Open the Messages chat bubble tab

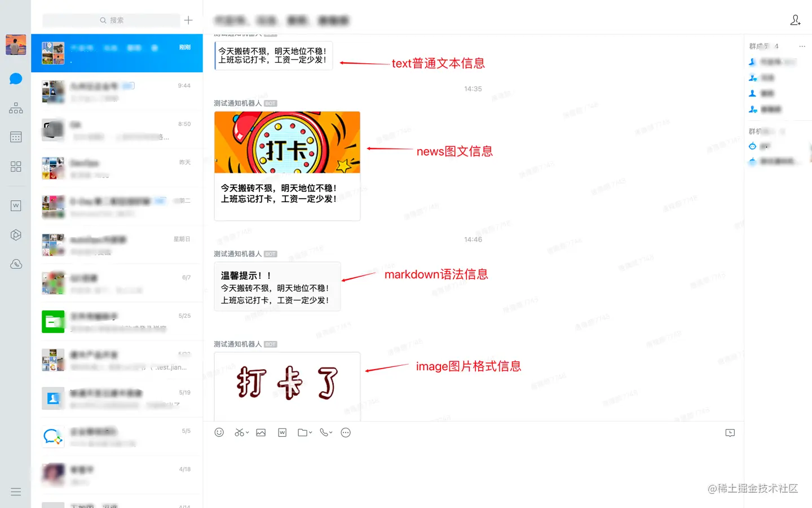(x=16, y=78)
